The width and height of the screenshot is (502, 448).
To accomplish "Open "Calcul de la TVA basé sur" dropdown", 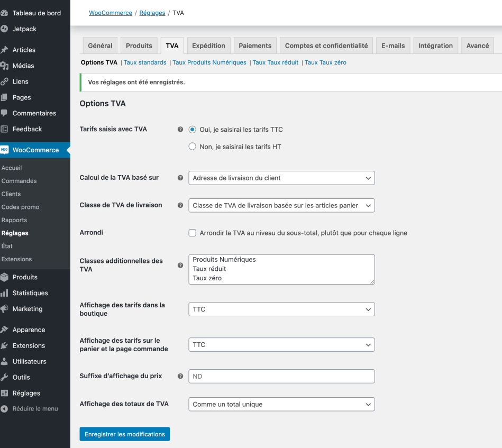I will [281, 178].
